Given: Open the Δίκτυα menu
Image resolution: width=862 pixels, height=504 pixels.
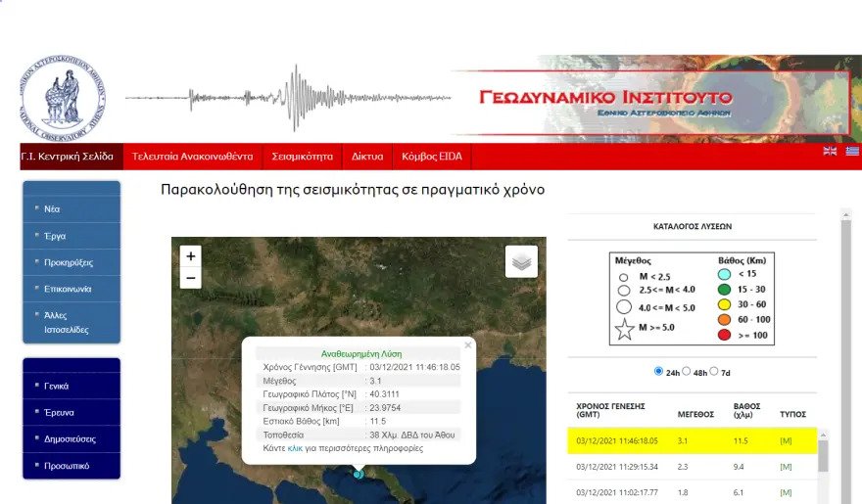Looking at the screenshot, I should 367,157.
